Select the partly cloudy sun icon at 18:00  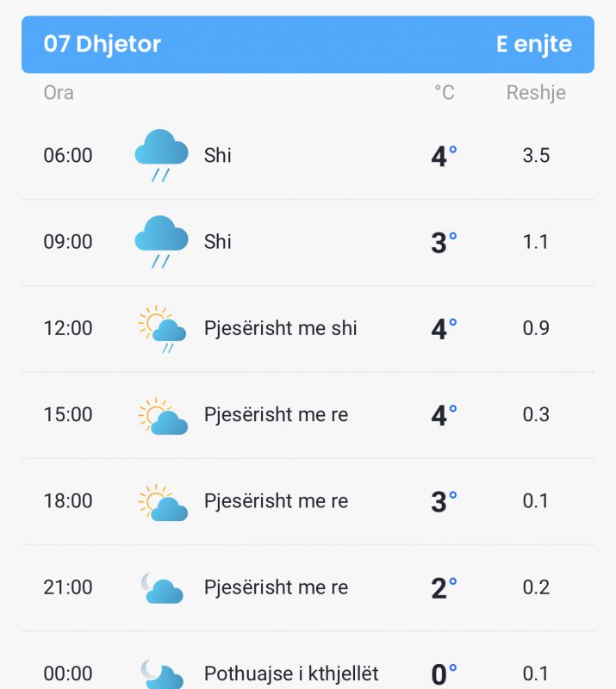coord(163,502)
